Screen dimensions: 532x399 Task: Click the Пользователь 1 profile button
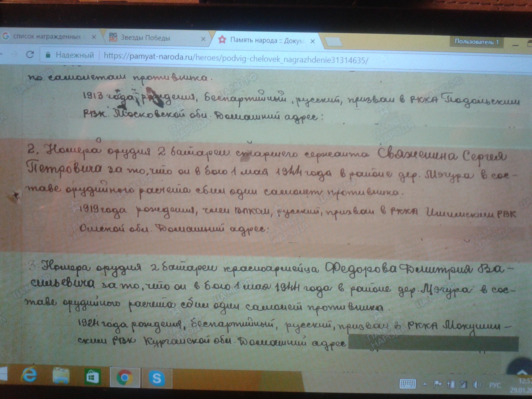coord(477,42)
